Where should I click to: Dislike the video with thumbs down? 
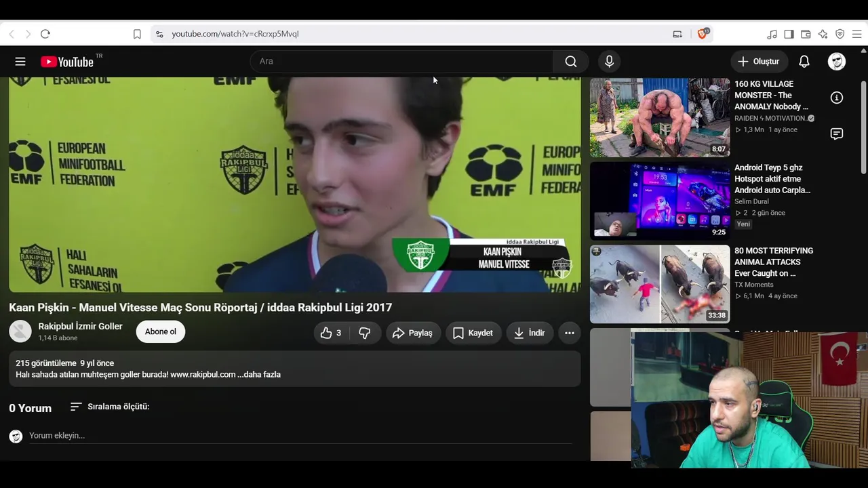(366, 333)
